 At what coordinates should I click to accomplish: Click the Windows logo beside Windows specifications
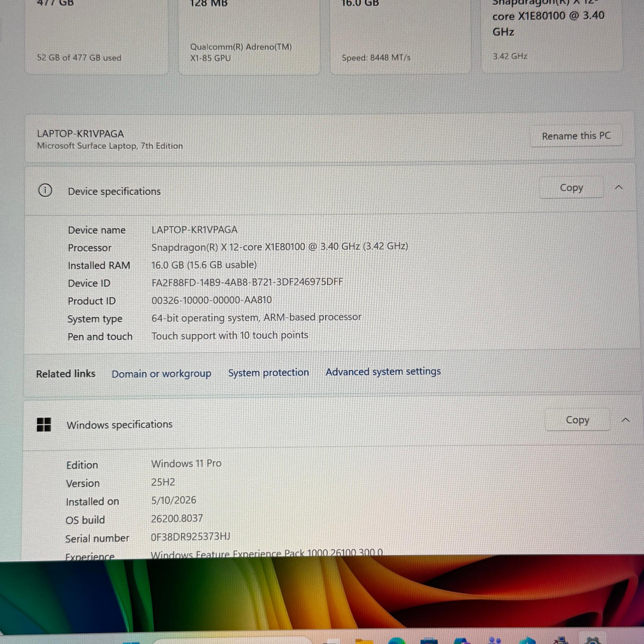coord(44,425)
